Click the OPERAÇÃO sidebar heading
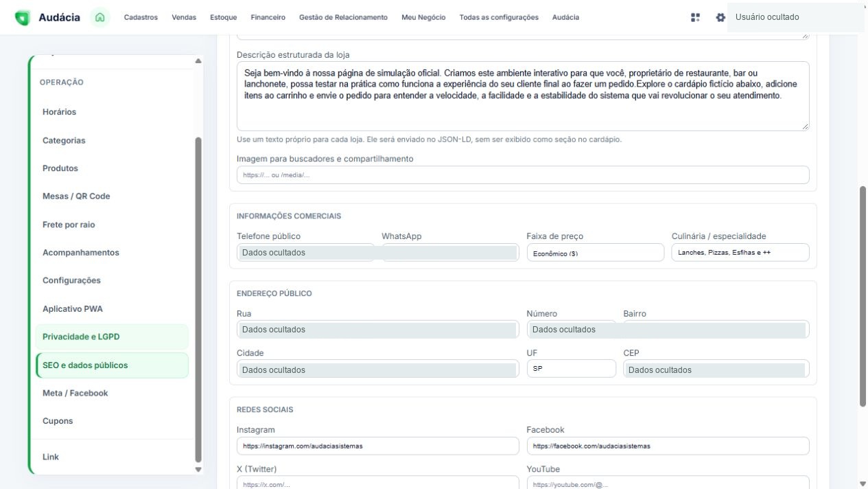The height and width of the screenshot is (489, 868). [x=63, y=82]
